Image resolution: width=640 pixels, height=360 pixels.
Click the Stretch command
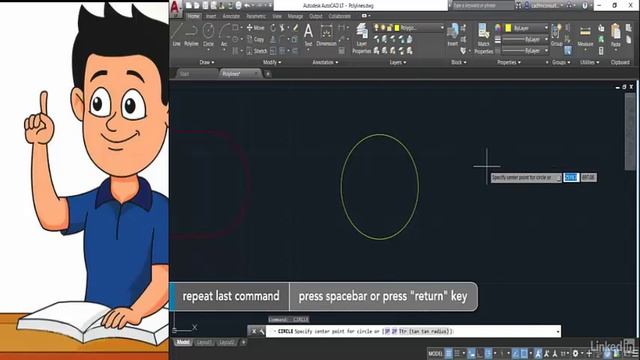point(257,51)
